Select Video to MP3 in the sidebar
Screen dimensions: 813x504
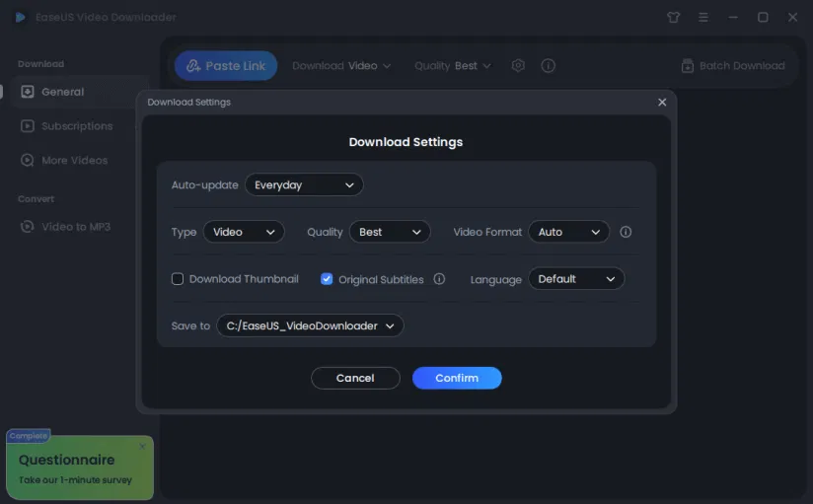(76, 227)
